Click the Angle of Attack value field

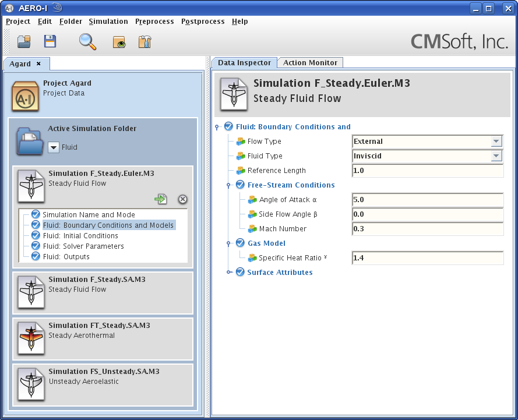[x=428, y=200]
